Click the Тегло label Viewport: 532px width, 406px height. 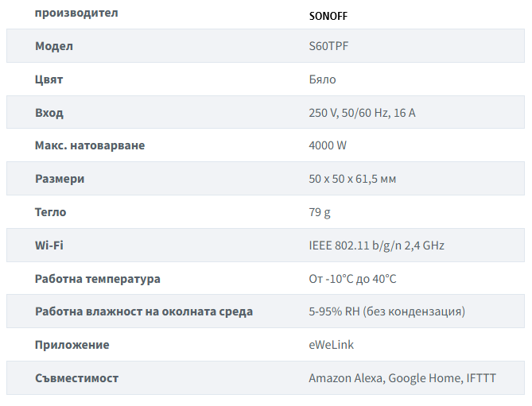51,212
